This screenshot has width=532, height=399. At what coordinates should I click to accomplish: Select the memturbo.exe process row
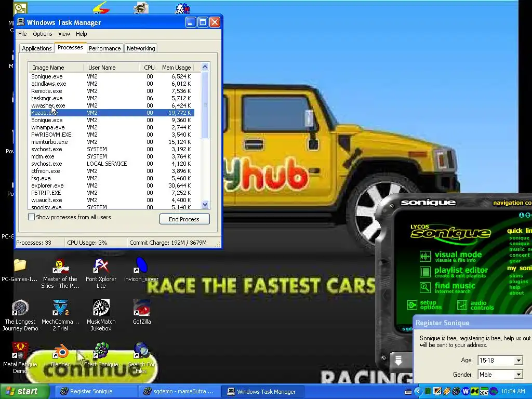click(112, 142)
